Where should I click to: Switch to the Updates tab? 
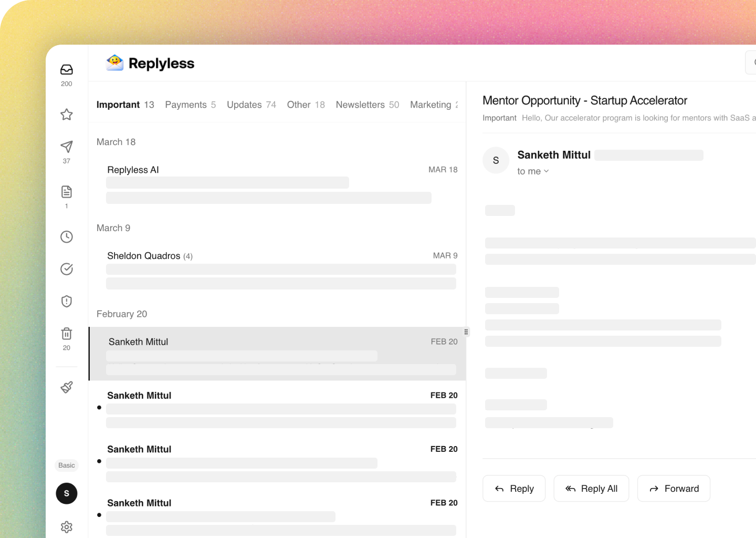pyautogui.click(x=251, y=105)
